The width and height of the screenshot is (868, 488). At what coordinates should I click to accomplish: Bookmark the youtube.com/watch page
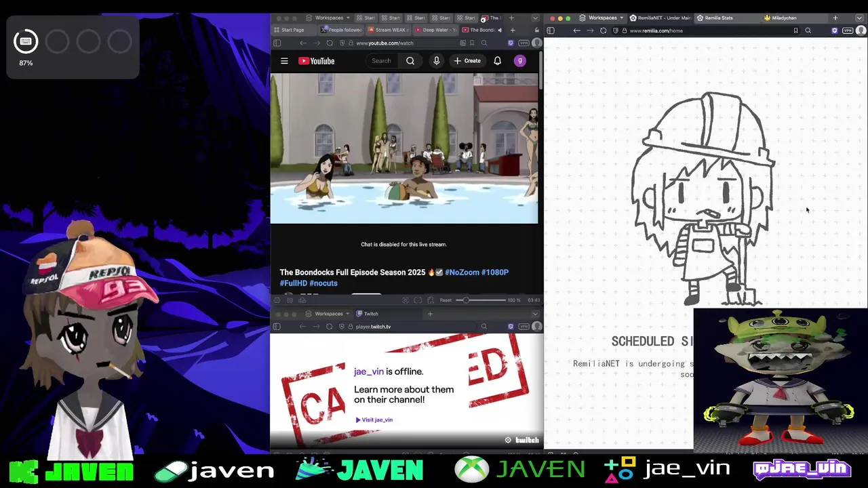tap(473, 43)
